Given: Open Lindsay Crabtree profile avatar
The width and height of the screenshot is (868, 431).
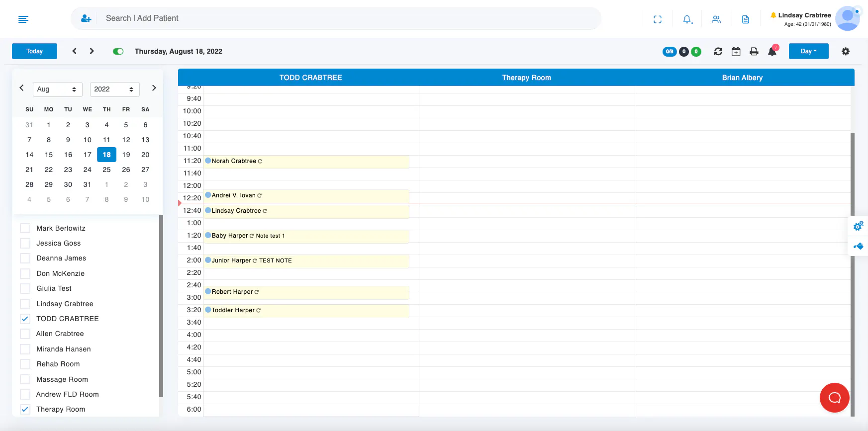Looking at the screenshot, I should 848,18.
